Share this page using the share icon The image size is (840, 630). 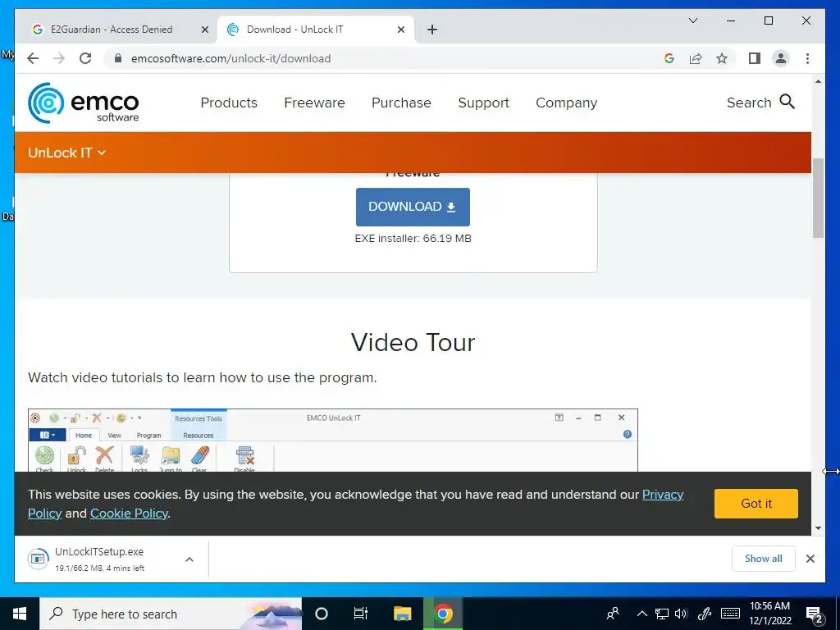point(696,58)
